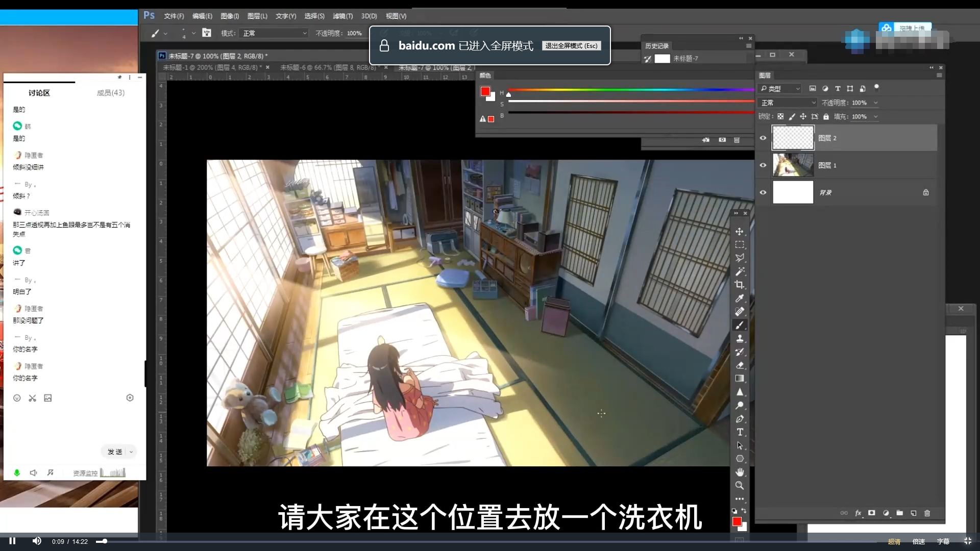
Task: Expand 发送 send options arrow
Action: (x=131, y=452)
